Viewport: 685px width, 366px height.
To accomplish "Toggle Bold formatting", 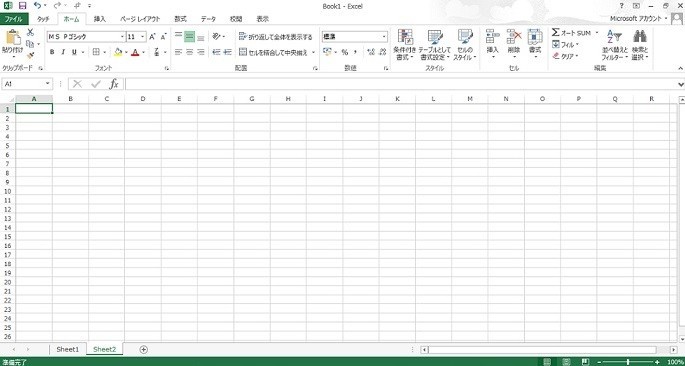I will 52,52.
